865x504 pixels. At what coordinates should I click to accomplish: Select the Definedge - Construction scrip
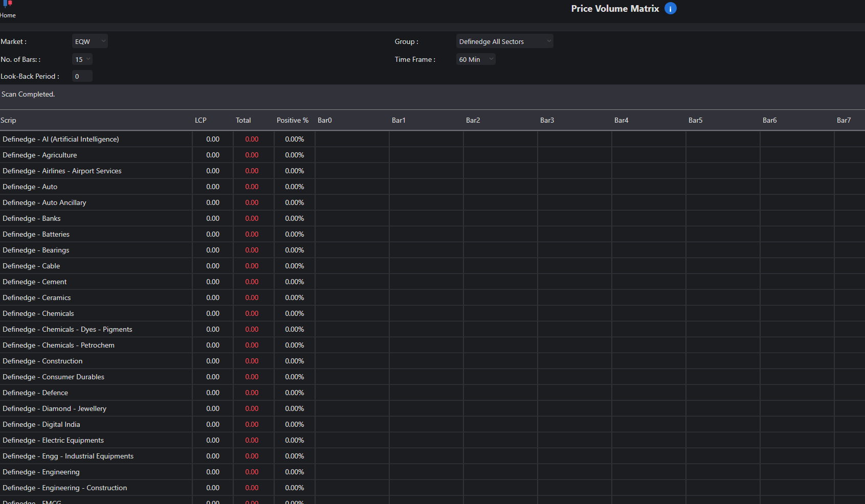point(42,361)
